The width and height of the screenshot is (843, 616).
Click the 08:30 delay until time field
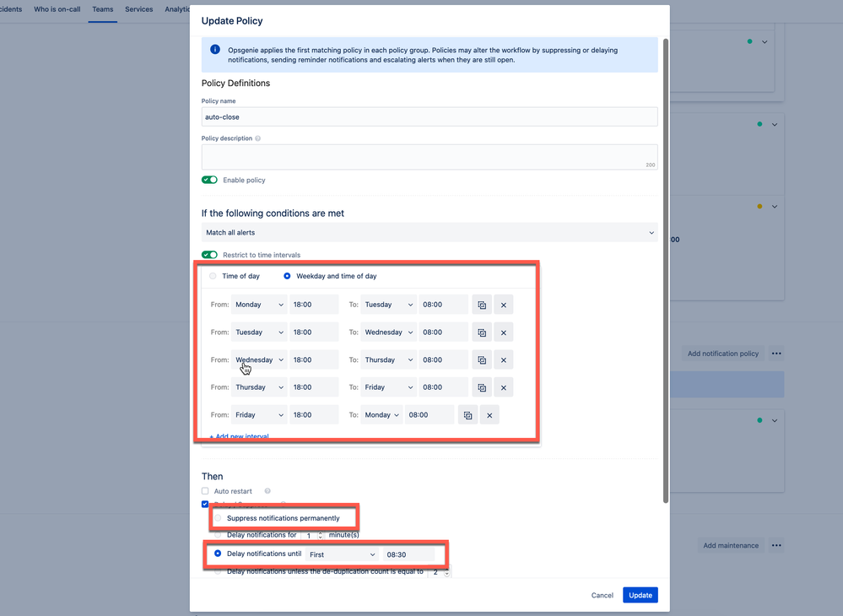tap(408, 554)
